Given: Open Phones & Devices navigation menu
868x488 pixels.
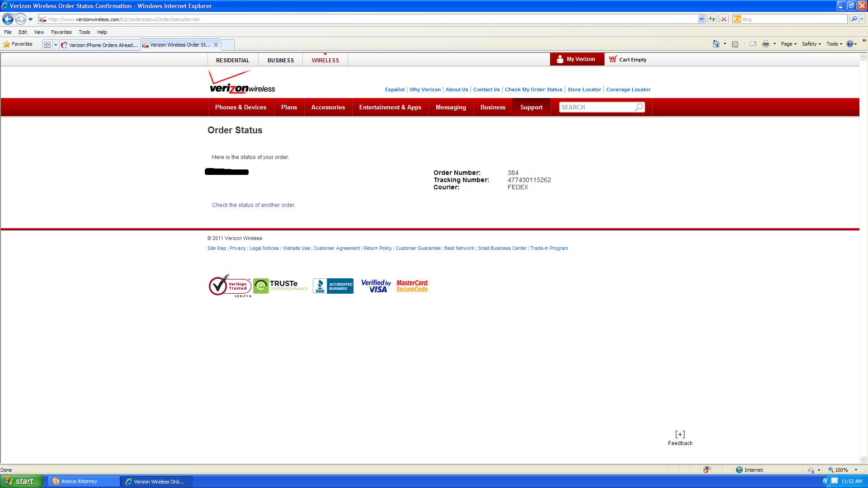Looking at the screenshot, I should (241, 107).
